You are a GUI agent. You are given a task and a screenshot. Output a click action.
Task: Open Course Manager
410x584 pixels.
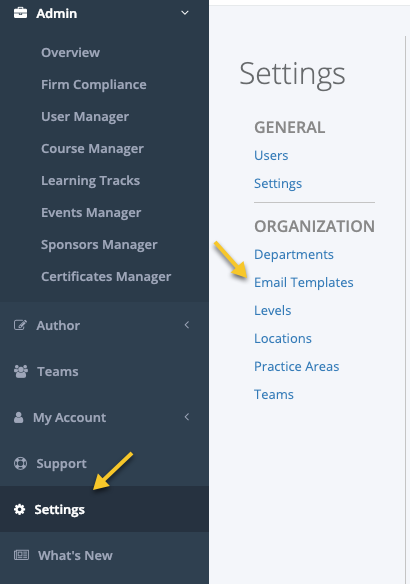92,149
